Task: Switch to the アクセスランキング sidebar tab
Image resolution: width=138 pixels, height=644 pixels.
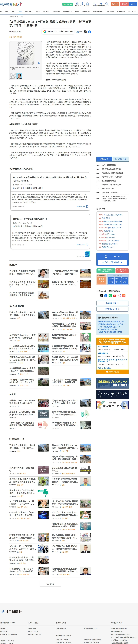Action: tap(120, 159)
